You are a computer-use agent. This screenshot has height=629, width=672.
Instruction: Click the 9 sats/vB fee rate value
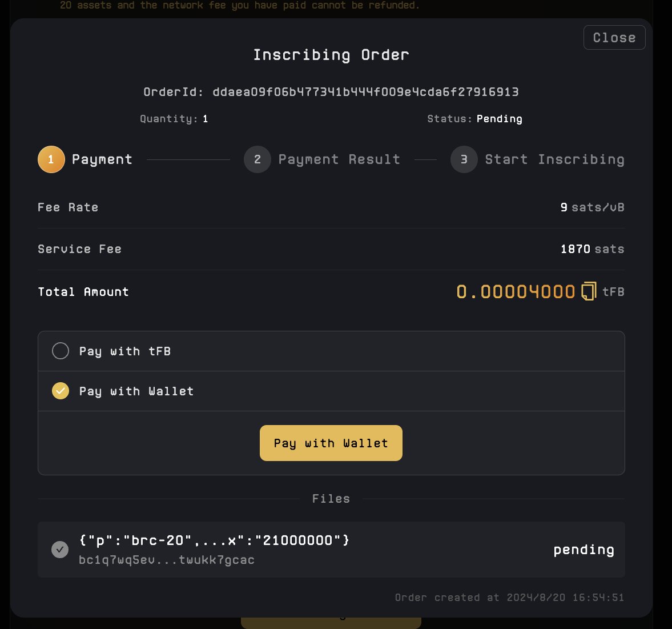tap(592, 207)
